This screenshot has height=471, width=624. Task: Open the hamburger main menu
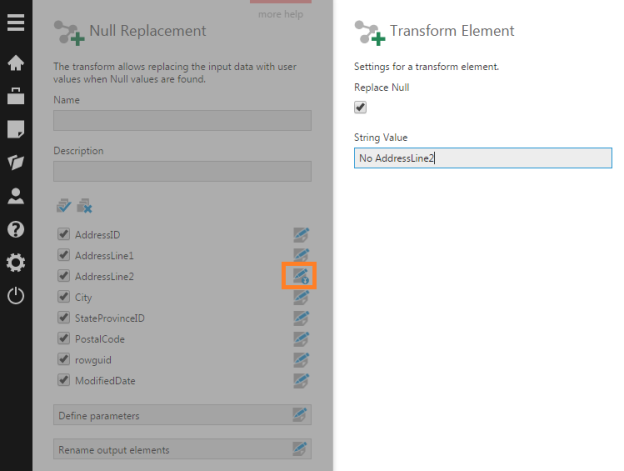[x=16, y=22]
